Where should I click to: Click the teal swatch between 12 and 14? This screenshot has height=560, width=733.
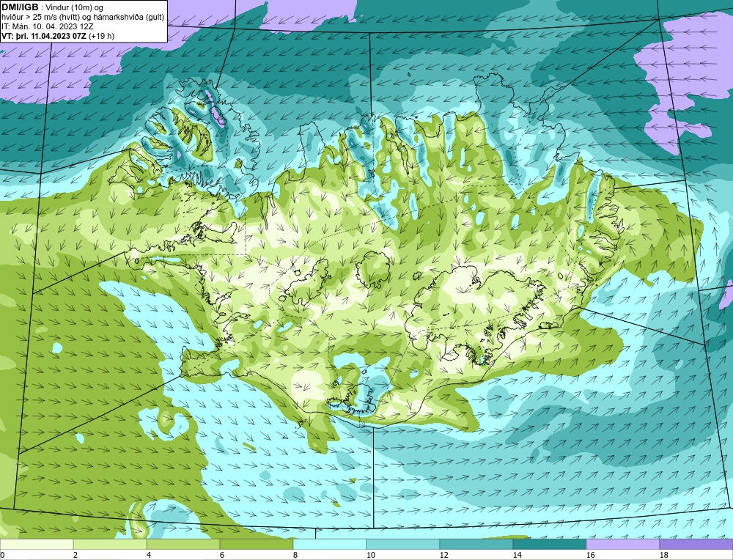(x=476, y=544)
